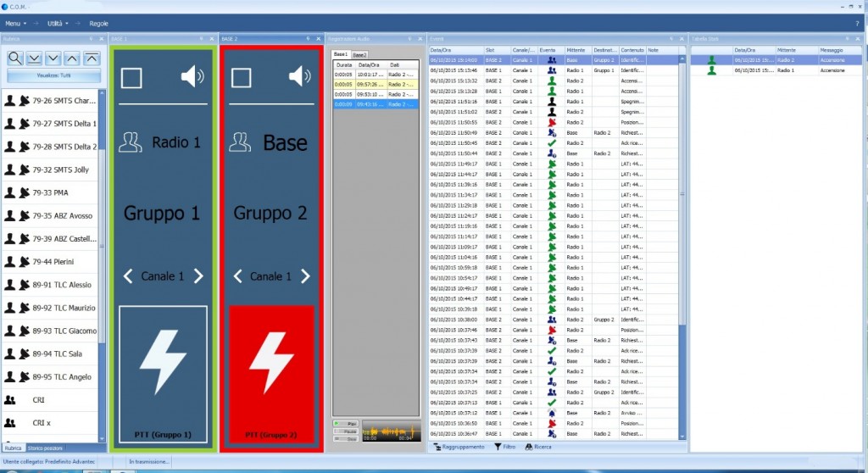The image size is (868, 473).
Task: Toggle the speaker icon in BASE 1 panel
Action: (x=192, y=76)
